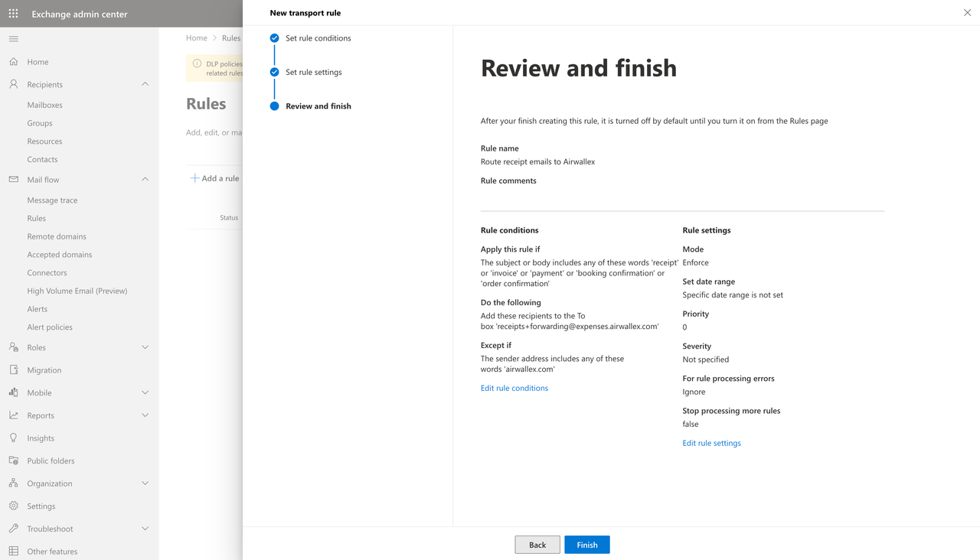The width and height of the screenshot is (980, 560).
Task: Click the Other features grid icon
Action: 13,552
